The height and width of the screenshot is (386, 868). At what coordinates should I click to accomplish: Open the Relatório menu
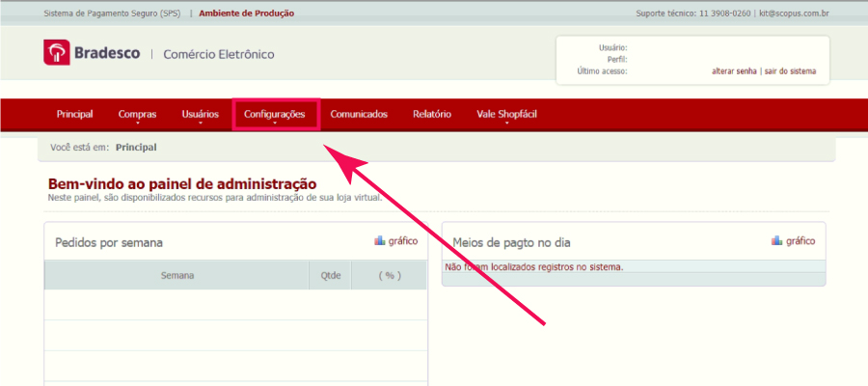432,114
